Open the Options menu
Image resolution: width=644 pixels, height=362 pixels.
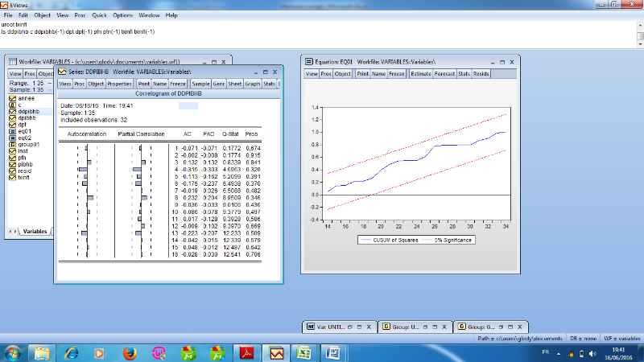(x=122, y=15)
